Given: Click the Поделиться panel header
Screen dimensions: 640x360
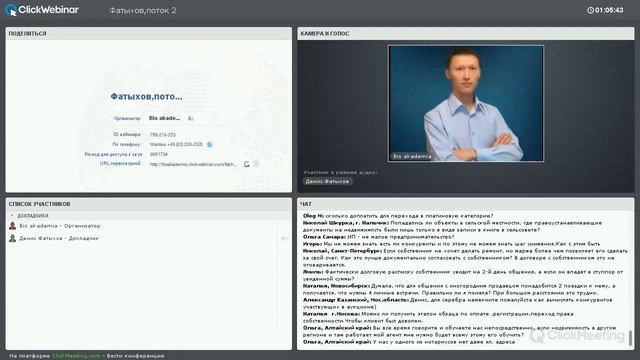Looking at the screenshot, I should 149,33.
